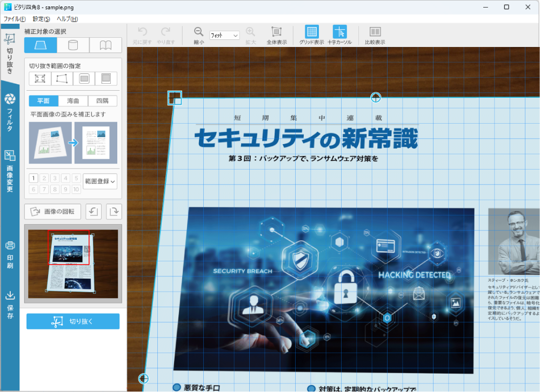Open the 範囲登録 range registration dropdown

99,181
